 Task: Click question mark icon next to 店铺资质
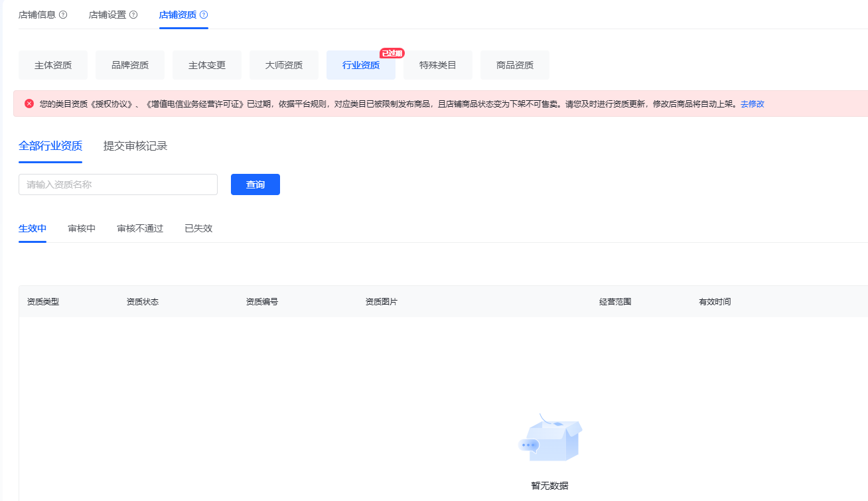[x=204, y=15]
